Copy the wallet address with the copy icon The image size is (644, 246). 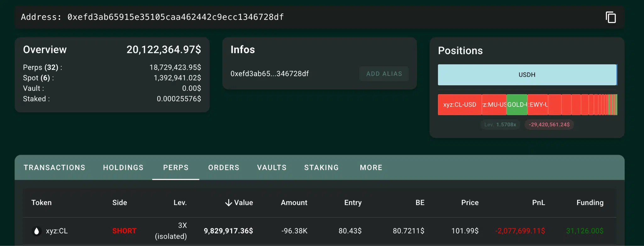tap(611, 17)
